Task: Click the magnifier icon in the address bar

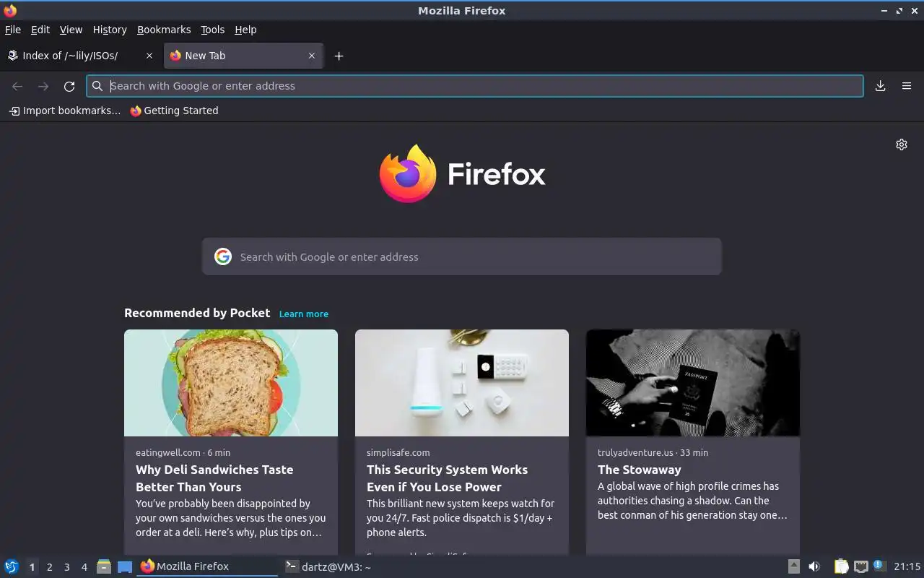Action: point(97,86)
